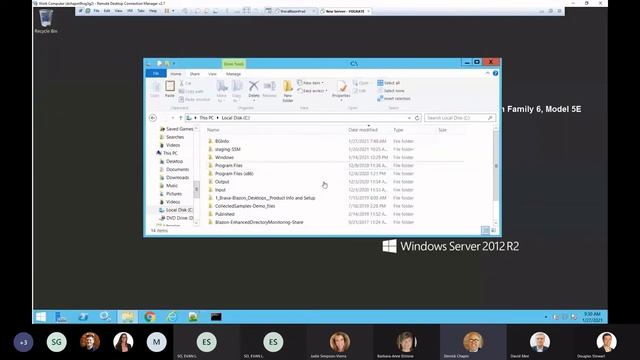Screen dimensions: 640x360
Task: Click Select all in ribbon
Action: click(389, 83)
